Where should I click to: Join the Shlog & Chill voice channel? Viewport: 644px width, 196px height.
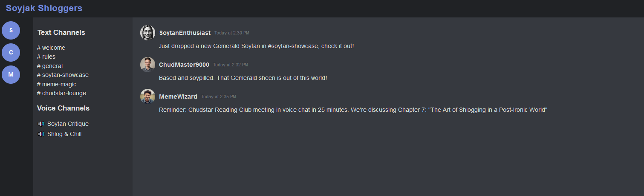tap(64, 134)
